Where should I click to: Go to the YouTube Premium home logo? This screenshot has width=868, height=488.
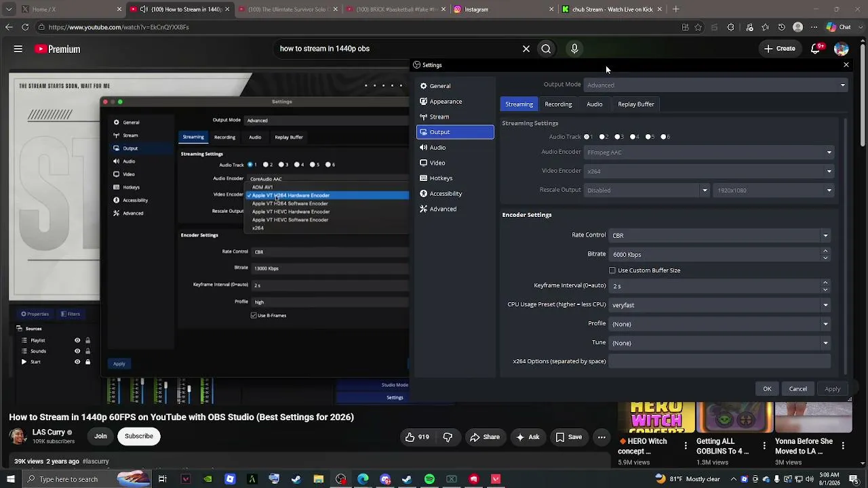coord(58,49)
